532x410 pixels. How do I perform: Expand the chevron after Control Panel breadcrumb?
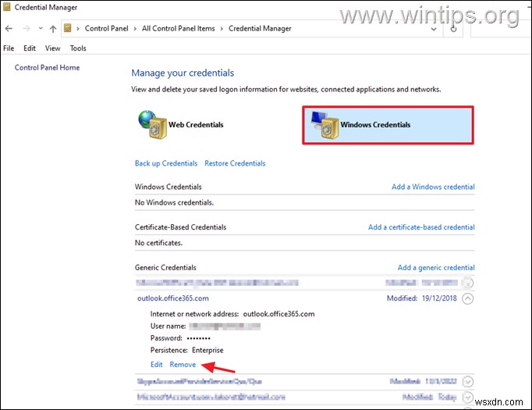coord(135,29)
